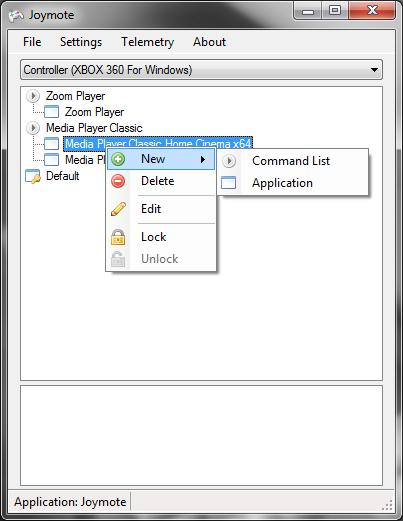Click the resize grip in the status bar

pos(387,505)
